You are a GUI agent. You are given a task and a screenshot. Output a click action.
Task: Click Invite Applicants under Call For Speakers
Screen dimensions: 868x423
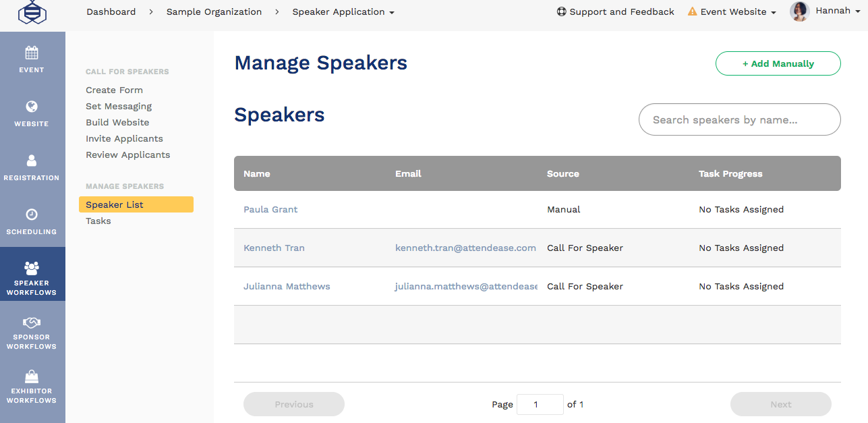click(124, 138)
